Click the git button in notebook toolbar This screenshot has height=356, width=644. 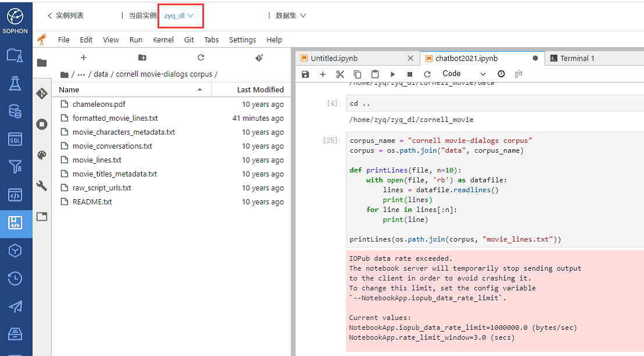[518, 74]
